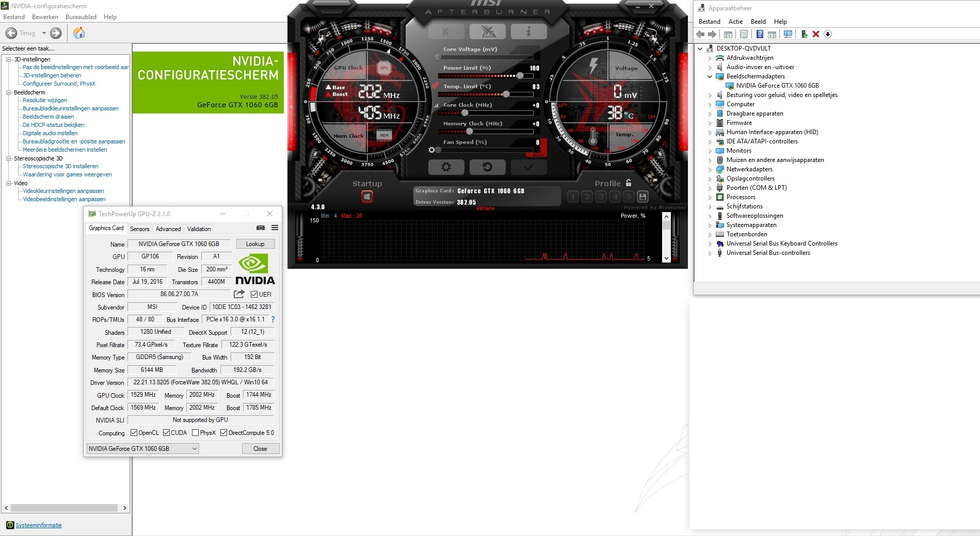Toggle the Afterburner Windows startup button
980x536 pixels.
click(367, 197)
